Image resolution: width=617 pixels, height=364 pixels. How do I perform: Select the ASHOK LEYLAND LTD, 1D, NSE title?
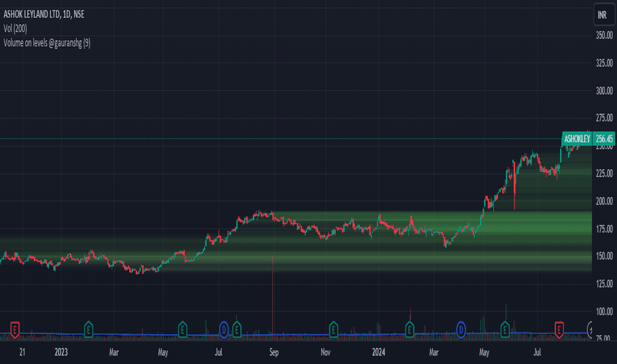click(44, 14)
